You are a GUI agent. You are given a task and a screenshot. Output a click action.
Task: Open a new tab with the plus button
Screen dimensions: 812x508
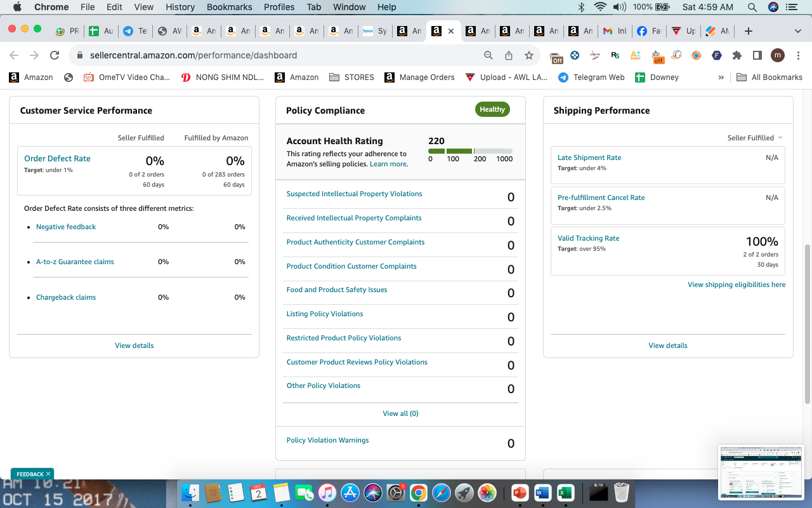pyautogui.click(x=749, y=30)
